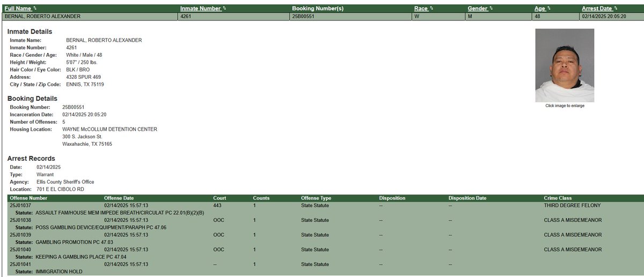The image size is (644, 277).
Task: Click court value 443 for offense 25J01037
Action: point(217,206)
